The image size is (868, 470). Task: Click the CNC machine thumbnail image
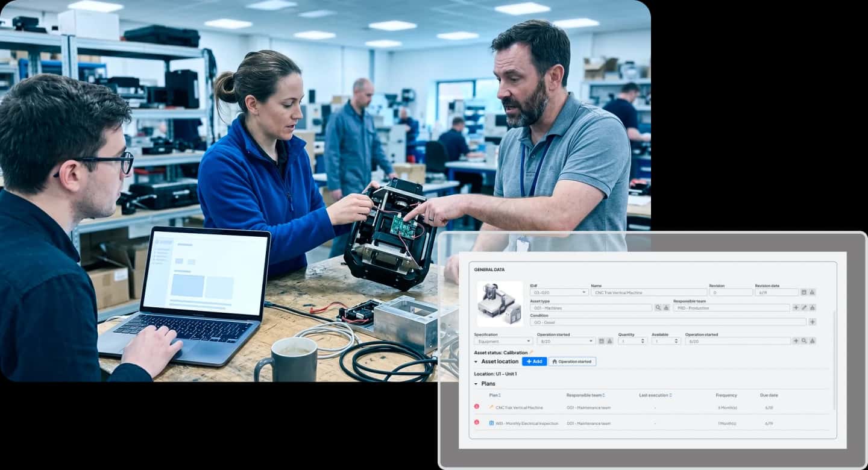[500, 304]
